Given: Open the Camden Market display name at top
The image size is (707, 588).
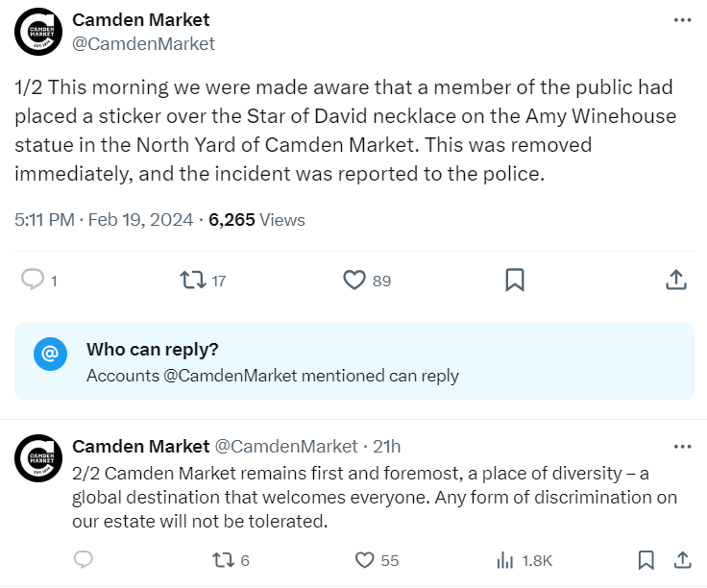Looking at the screenshot, I should 140,20.
